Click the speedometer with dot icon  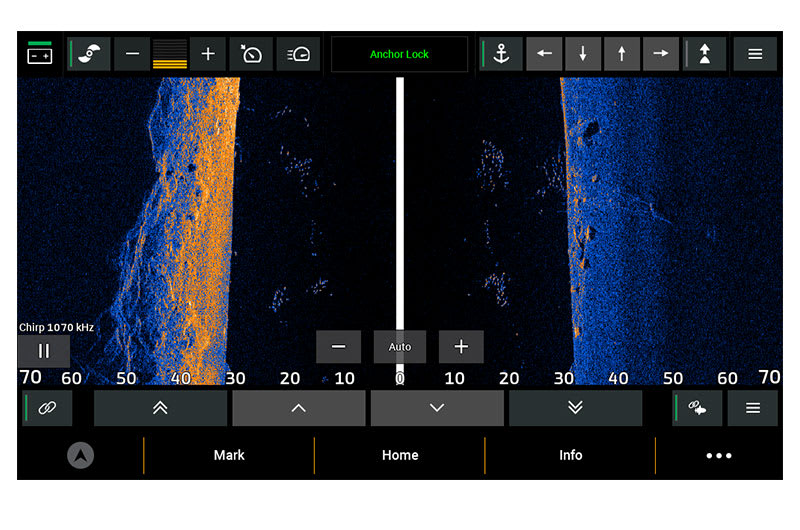251,54
